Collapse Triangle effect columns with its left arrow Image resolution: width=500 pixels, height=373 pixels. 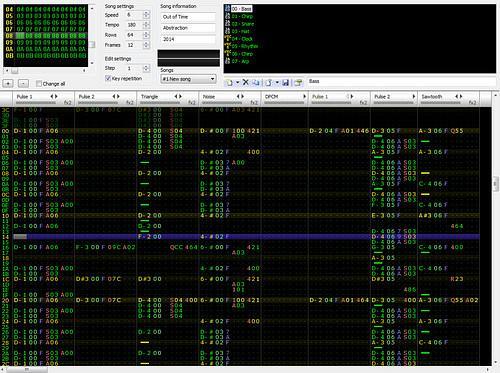click(x=176, y=96)
